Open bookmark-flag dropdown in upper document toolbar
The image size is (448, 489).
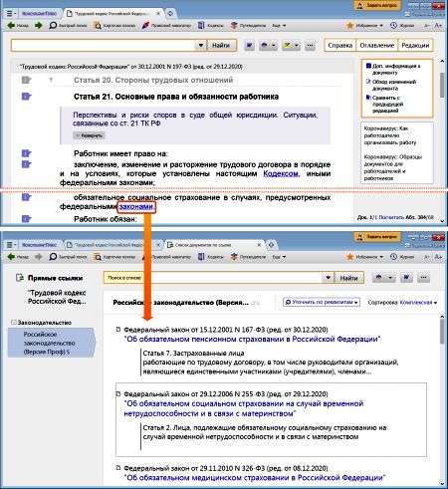297,45
